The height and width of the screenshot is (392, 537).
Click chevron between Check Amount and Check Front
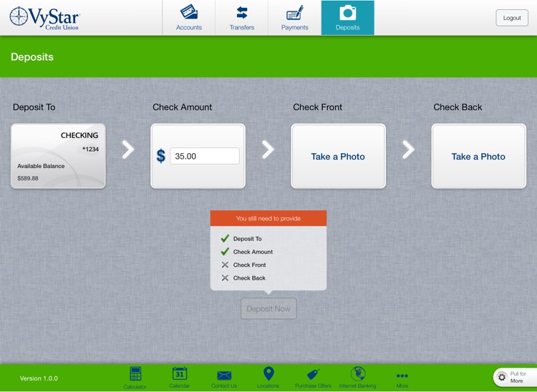point(268,149)
